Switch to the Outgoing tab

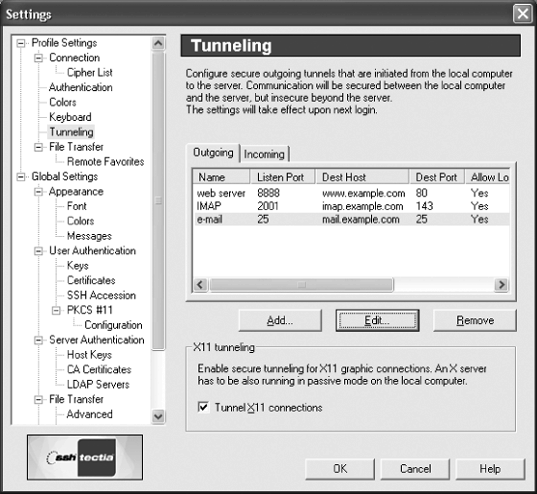tap(213, 152)
